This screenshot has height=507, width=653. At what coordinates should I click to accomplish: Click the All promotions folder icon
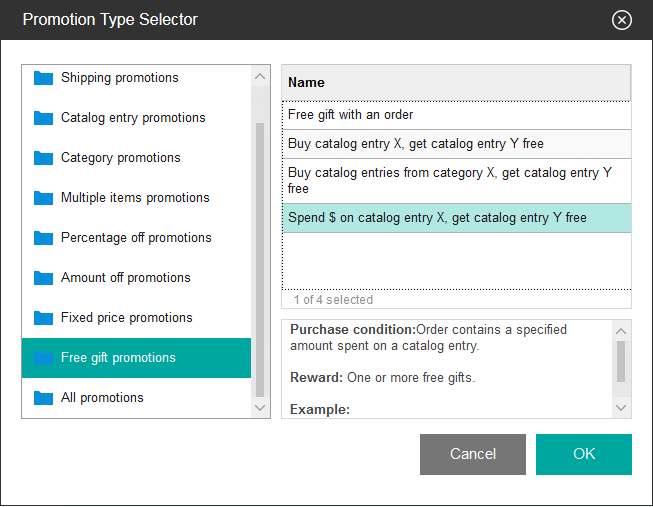point(43,398)
